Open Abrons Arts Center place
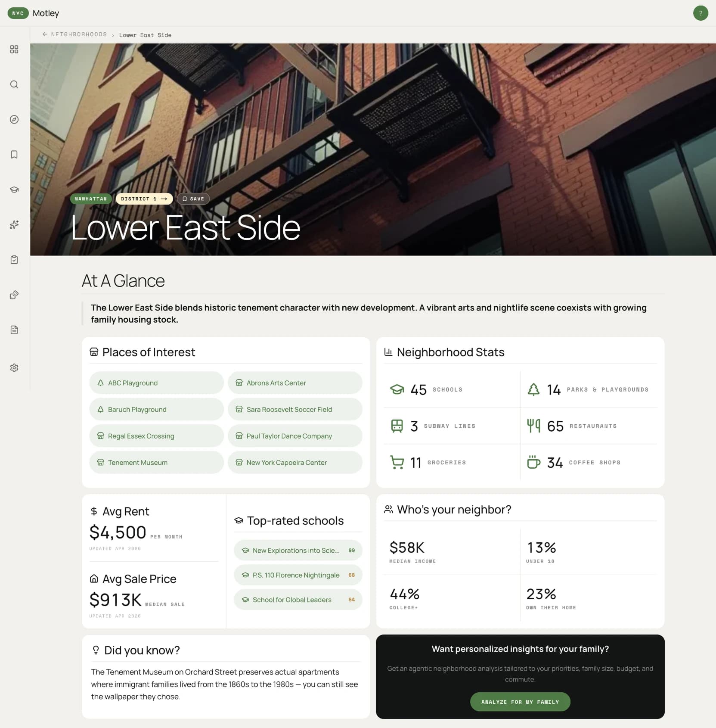Viewport: 716px width, 728px height. coord(295,383)
